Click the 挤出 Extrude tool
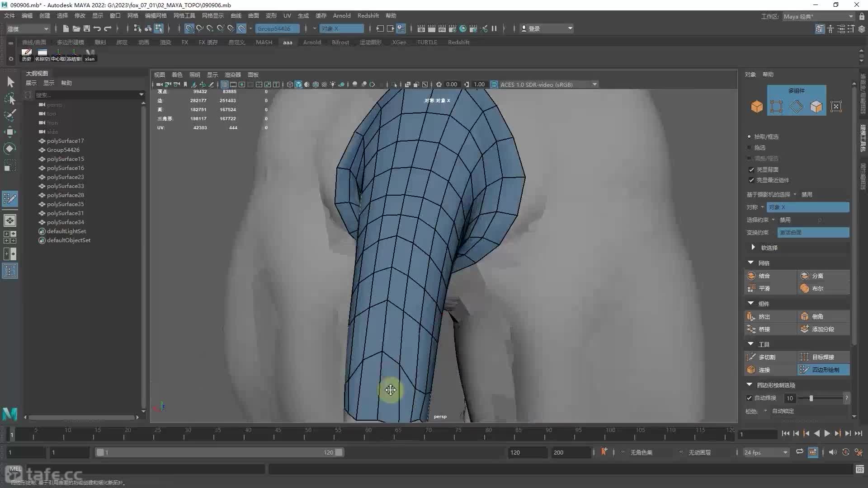 click(770, 317)
